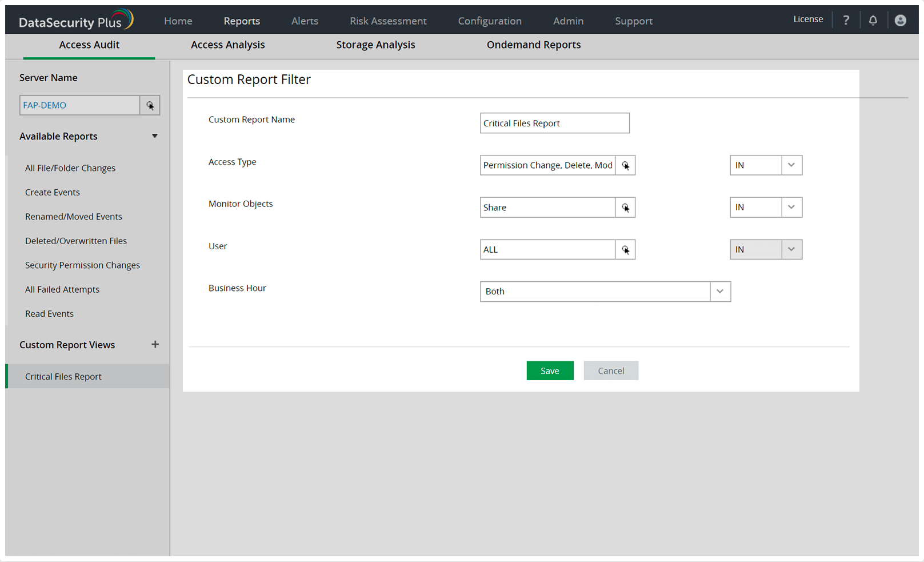This screenshot has height=562, width=924.
Task: Open the user account profile icon
Action: point(900,20)
